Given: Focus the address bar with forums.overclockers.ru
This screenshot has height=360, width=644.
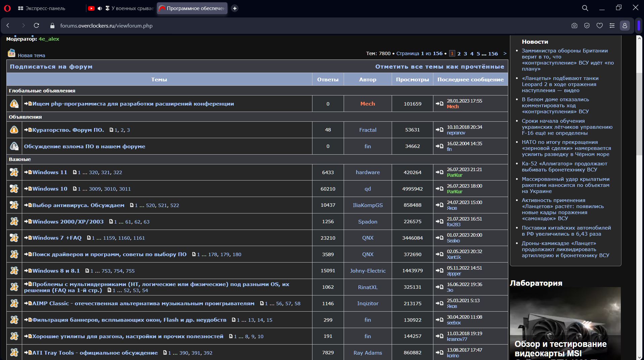Looking at the screenshot, I should coord(106,26).
